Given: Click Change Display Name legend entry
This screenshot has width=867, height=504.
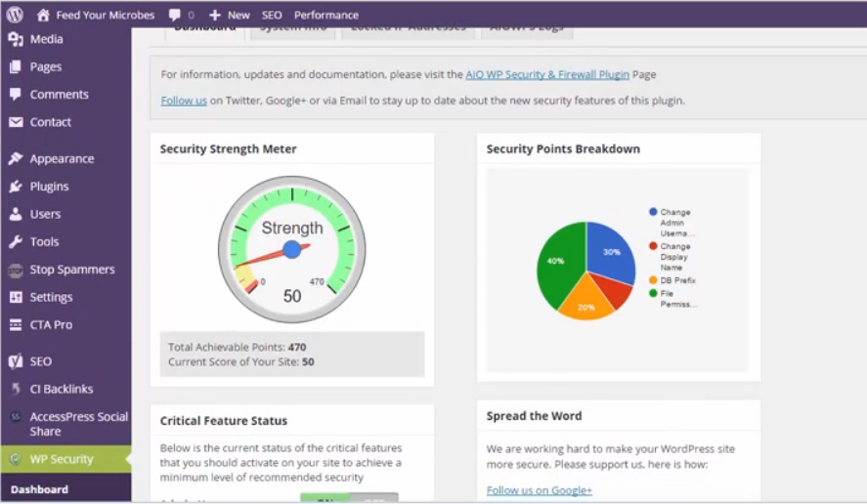Looking at the screenshot, I should (671, 257).
